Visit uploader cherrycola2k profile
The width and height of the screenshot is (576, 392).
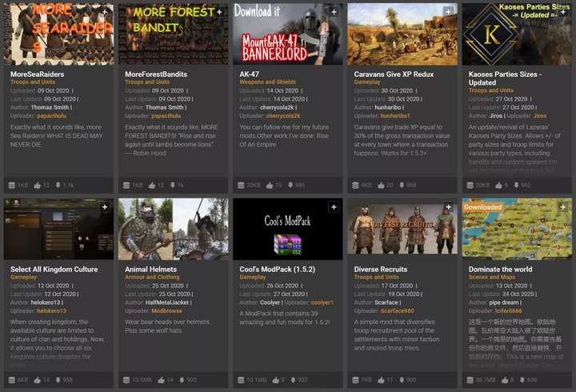[x=283, y=116]
